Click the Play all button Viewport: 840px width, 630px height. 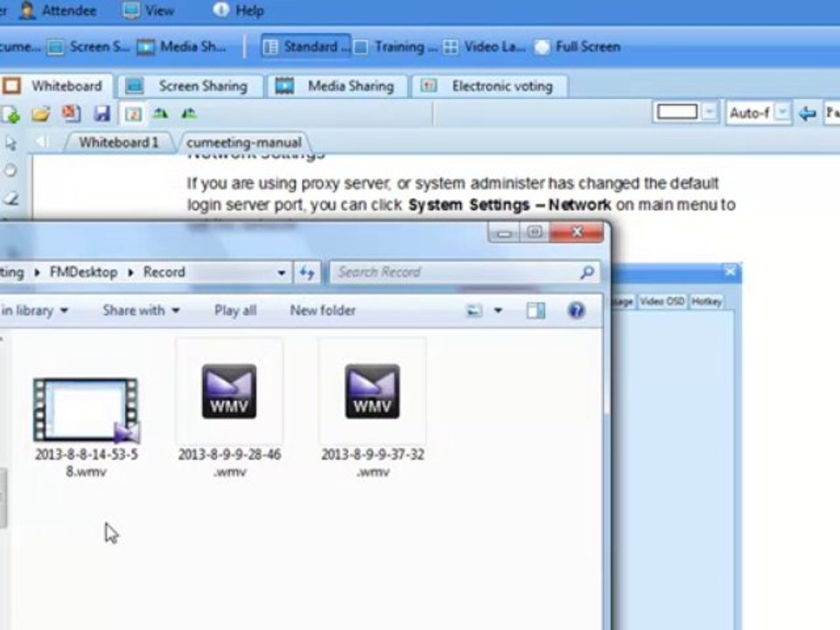[x=235, y=311]
